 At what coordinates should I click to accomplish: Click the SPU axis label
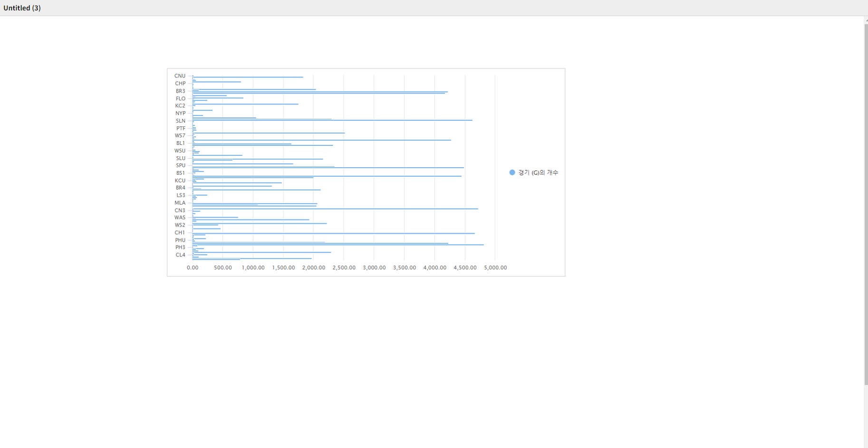tap(181, 166)
